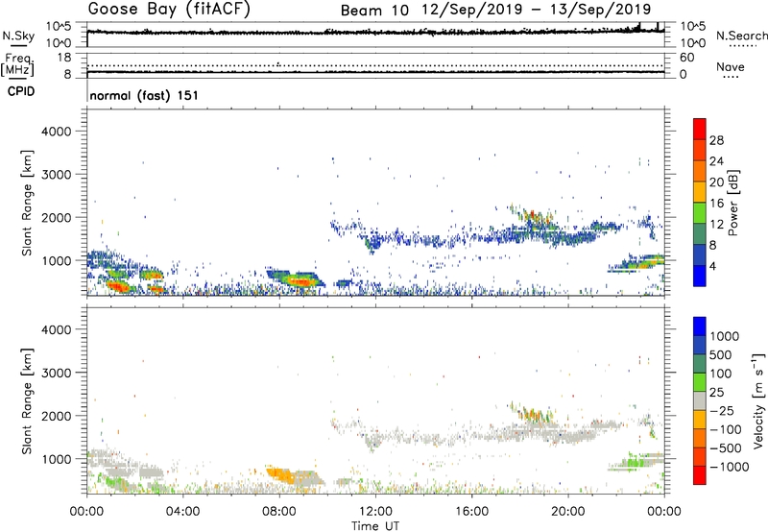Click the Freq. [MHz] axis label

[x=17, y=65]
